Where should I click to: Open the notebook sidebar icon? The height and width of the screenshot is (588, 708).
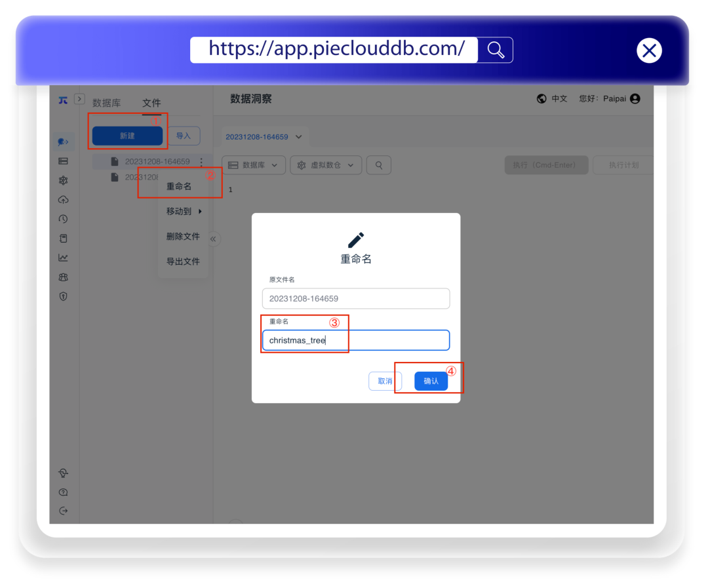click(x=63, y=239)
